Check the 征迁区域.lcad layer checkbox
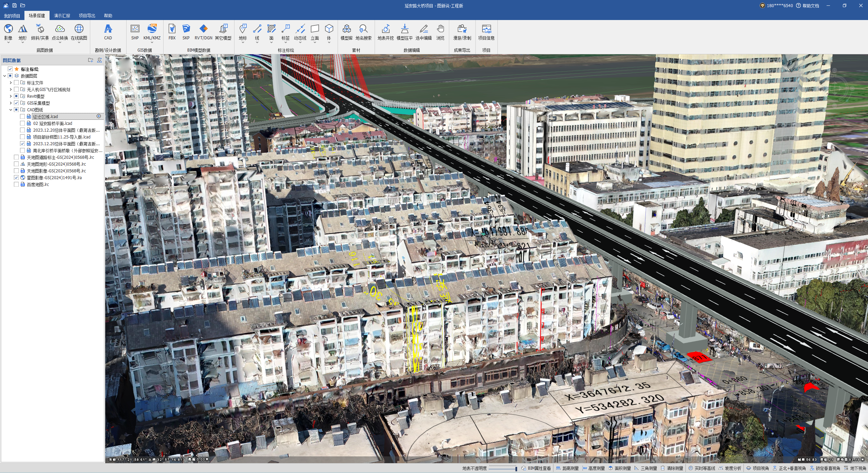Screen dimensions: 868x473 [x=22, y=116]
